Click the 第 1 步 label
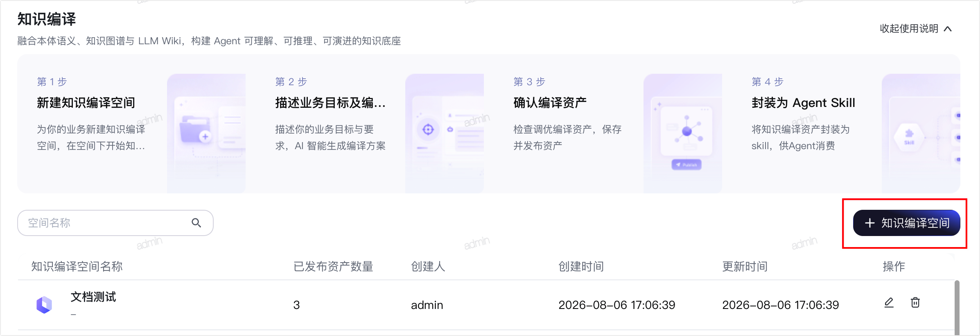This screenshot has height=336, width=980. (x=52, y=82)
